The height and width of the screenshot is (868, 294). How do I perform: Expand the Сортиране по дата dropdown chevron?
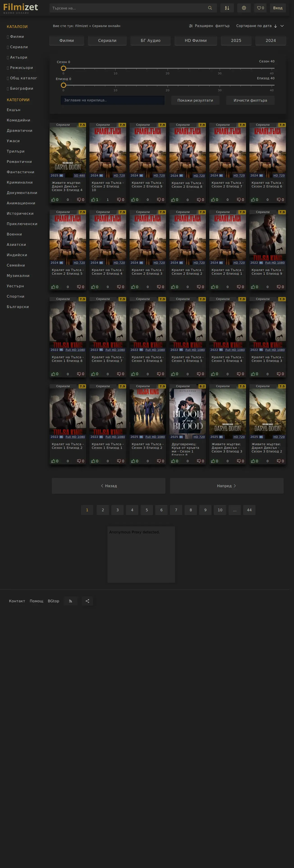click(282, 26)
